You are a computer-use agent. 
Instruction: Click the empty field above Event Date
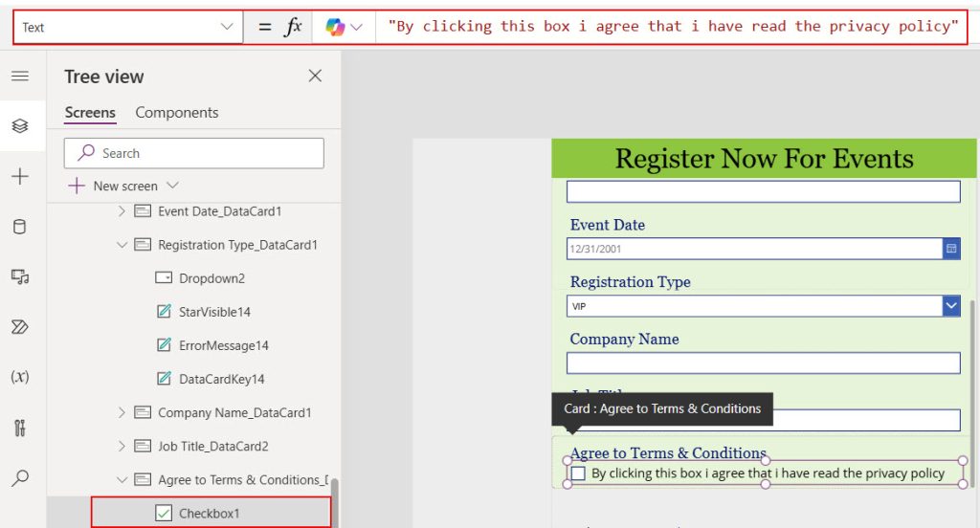763,191
